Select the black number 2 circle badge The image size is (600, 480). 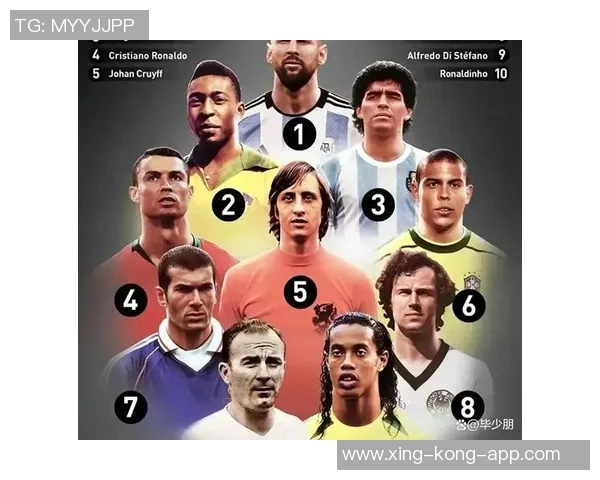(x=228, y=205)
